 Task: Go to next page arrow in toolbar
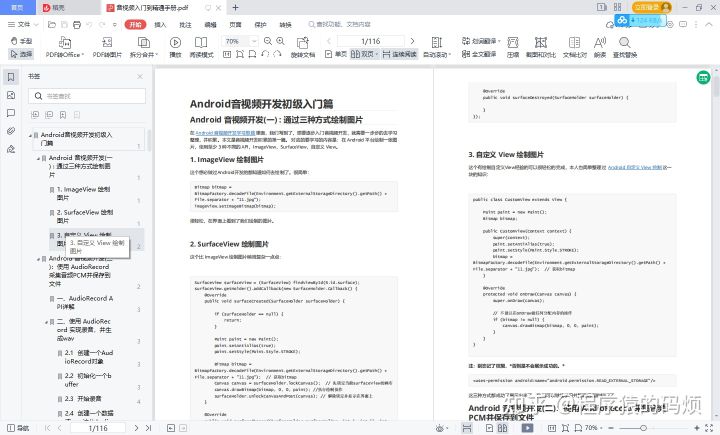[x=412, y=41]
